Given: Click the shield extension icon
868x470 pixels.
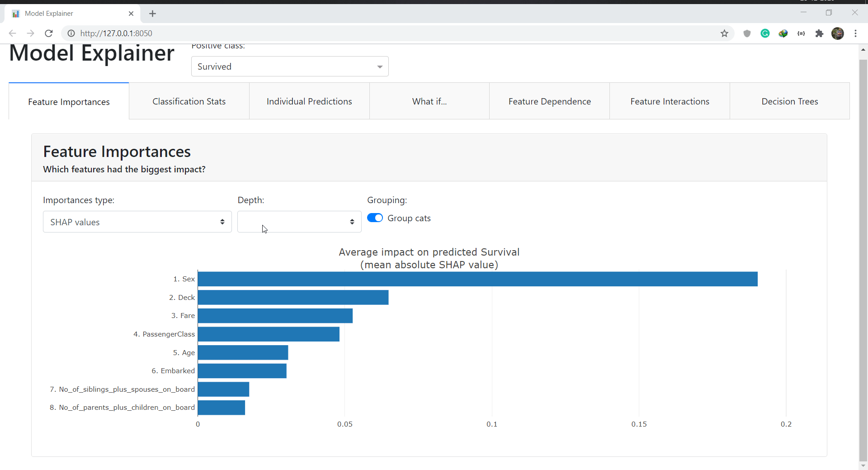Looking at the screenshot, I should coord(747,33).
